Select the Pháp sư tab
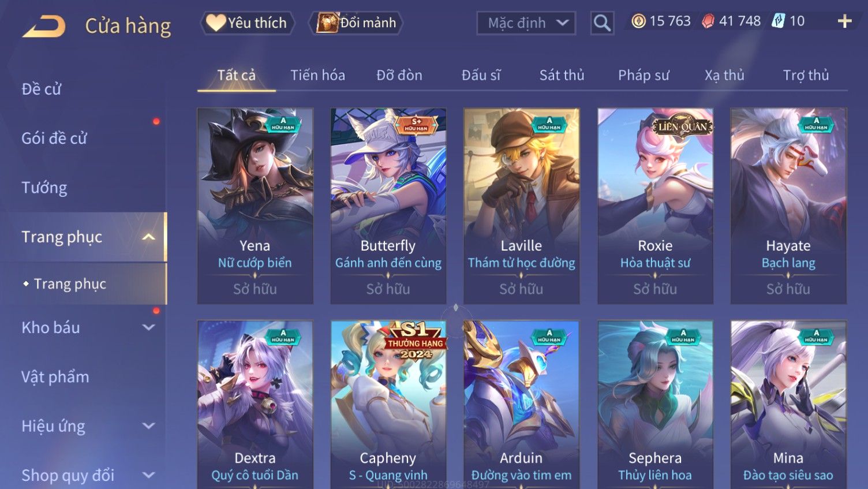Viewport: 868px width, 489px height. pyautogui.click(x=643, y=75)
